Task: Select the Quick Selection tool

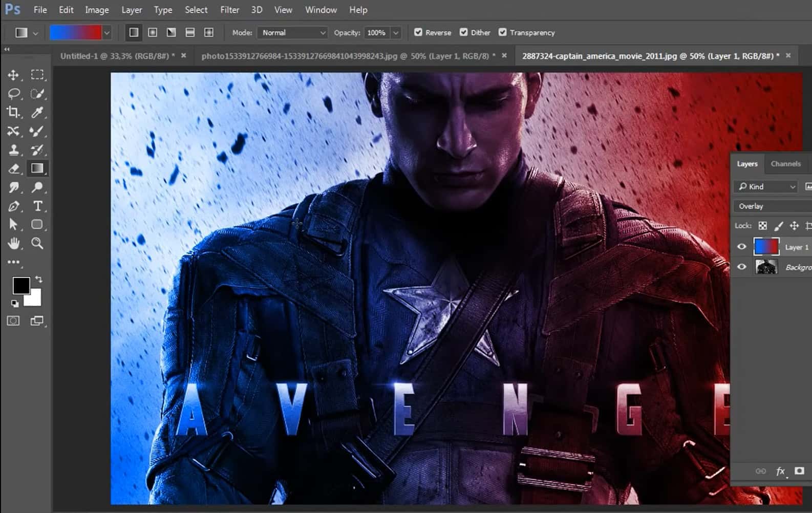Action: (37, 94)
